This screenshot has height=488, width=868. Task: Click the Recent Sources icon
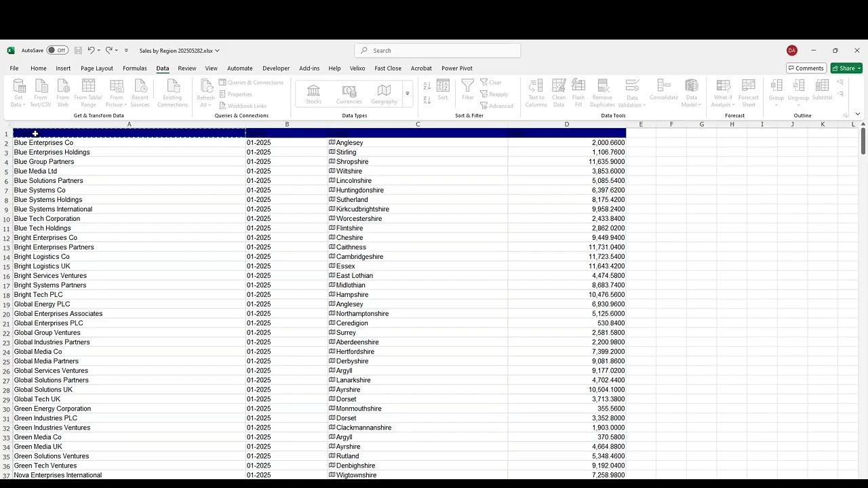tap(140, 93)
